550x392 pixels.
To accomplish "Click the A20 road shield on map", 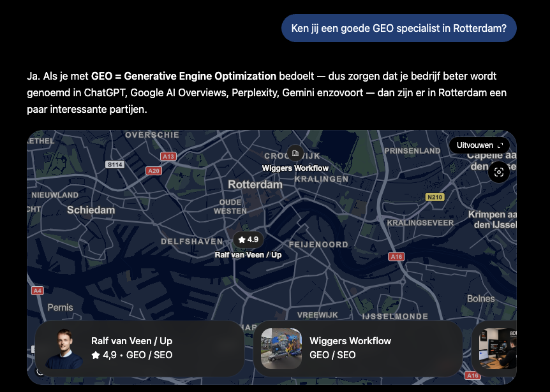I will coord(154,171).
